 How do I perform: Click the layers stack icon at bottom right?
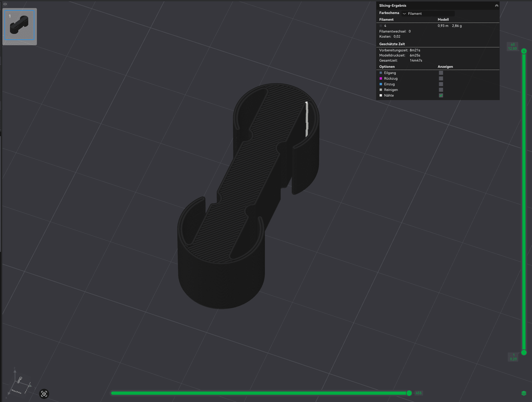click(x=524, y=393)
